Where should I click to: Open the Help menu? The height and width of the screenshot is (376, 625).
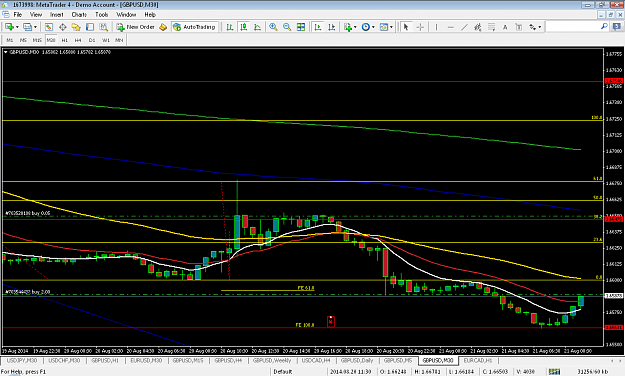150,14
